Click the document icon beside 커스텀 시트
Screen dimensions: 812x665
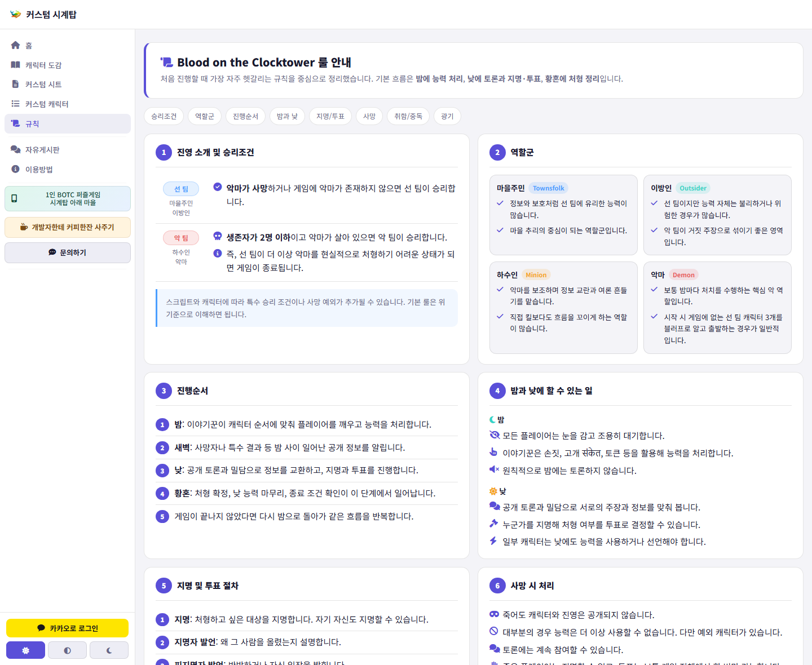[x=15, y=84]
